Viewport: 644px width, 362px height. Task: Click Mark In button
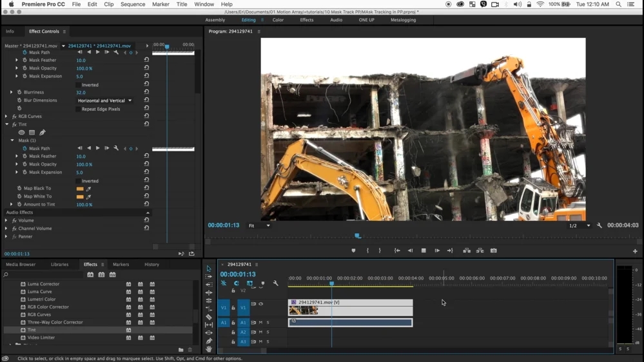pos(367,251)
